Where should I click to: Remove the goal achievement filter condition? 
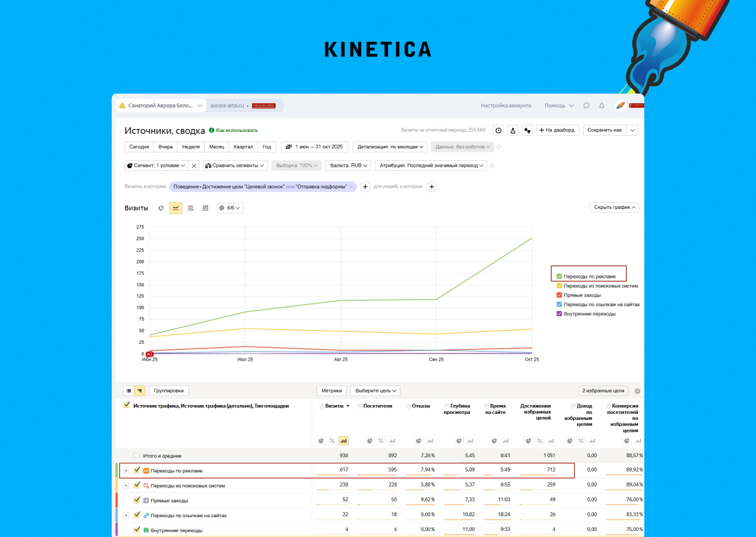pyautogui.click(x=351, y=187)
